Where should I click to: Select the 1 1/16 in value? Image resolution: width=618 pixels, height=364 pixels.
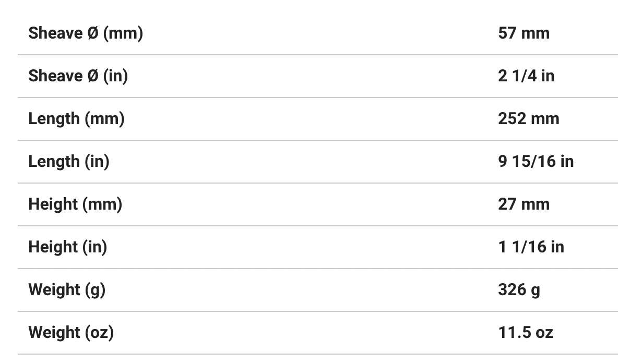pyautogui.click(x=531, y=247)
